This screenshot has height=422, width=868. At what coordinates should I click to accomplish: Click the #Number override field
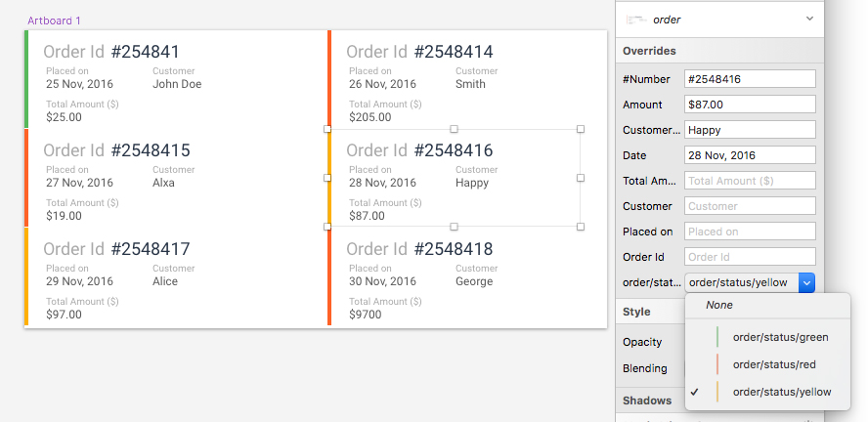pos(750,79)
